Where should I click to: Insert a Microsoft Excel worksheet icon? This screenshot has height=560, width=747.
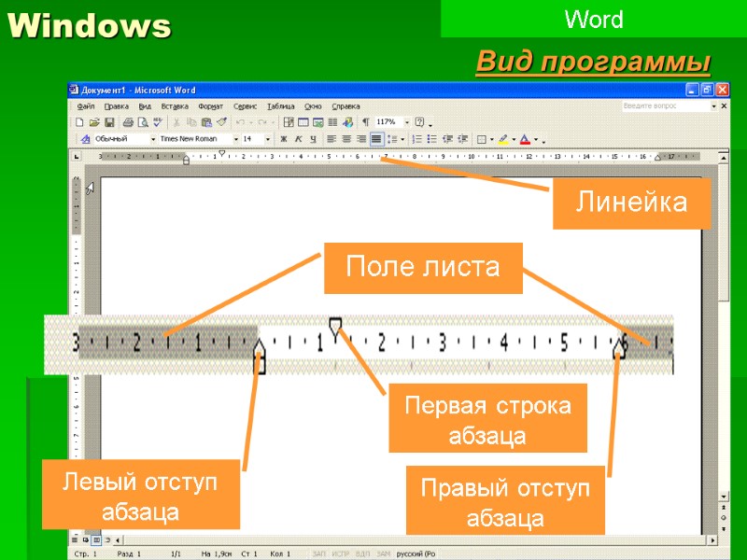click(317, 122)
